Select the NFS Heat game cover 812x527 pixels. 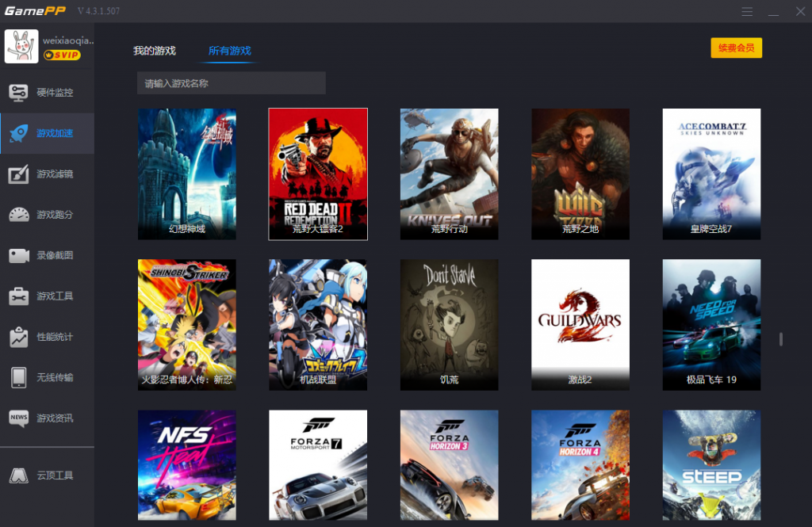pyautogui.click(x=187, y=465)
